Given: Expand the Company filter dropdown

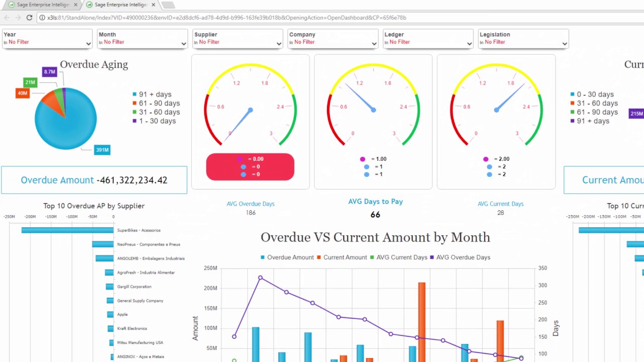Looking at the screenshot, I should click(x=333, y=38).
